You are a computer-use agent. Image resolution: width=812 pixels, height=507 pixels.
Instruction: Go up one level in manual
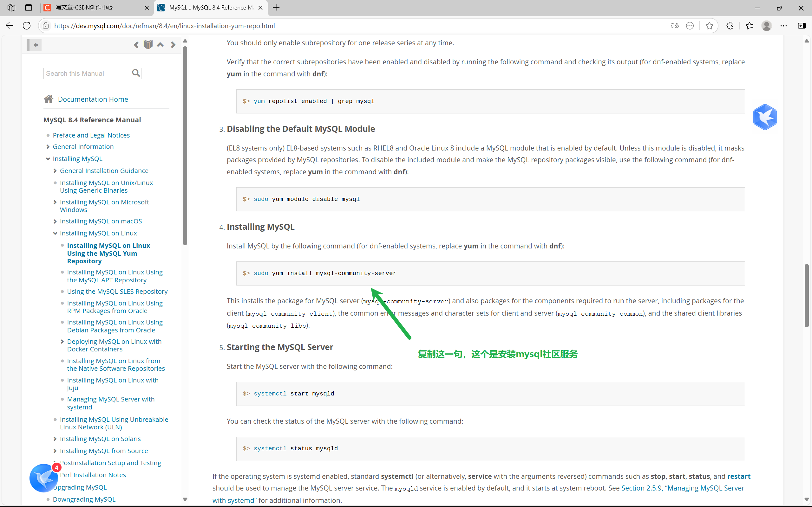tap(160, 45)
